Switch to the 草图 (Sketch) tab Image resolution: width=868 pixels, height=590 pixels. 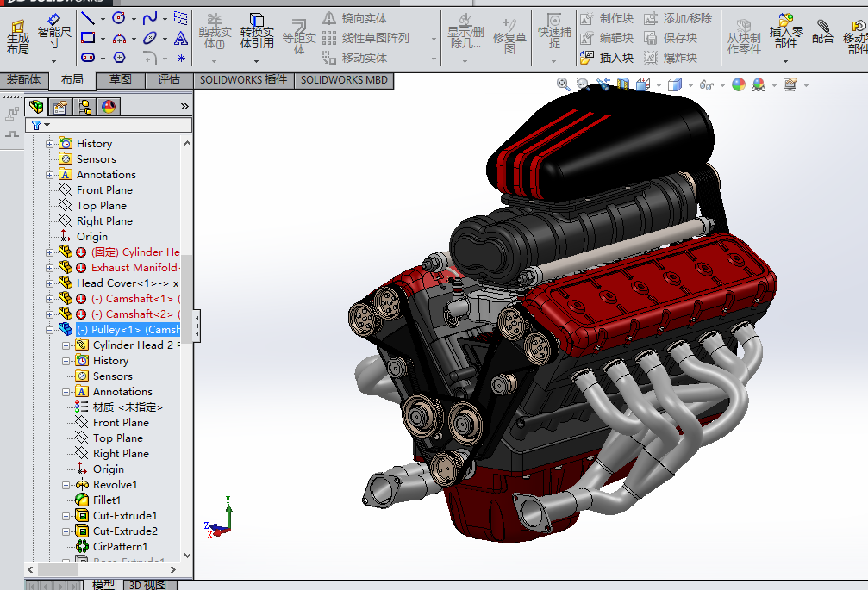tap(120, 80)
